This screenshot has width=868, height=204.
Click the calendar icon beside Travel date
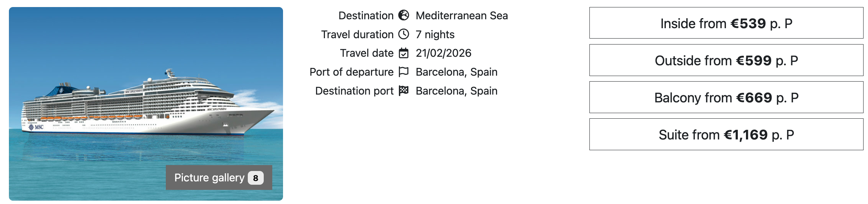[x=404, y=53]
